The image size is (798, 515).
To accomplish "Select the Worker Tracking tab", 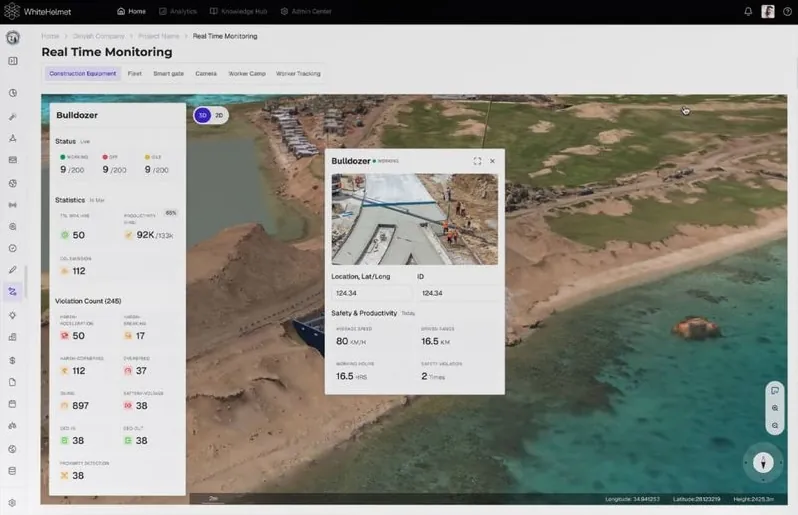I will [298, 74].
